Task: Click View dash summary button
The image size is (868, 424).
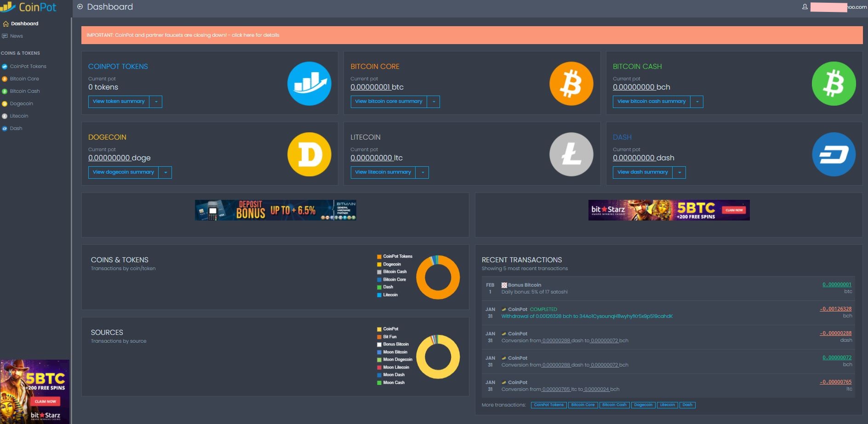Action: [643, 172]
